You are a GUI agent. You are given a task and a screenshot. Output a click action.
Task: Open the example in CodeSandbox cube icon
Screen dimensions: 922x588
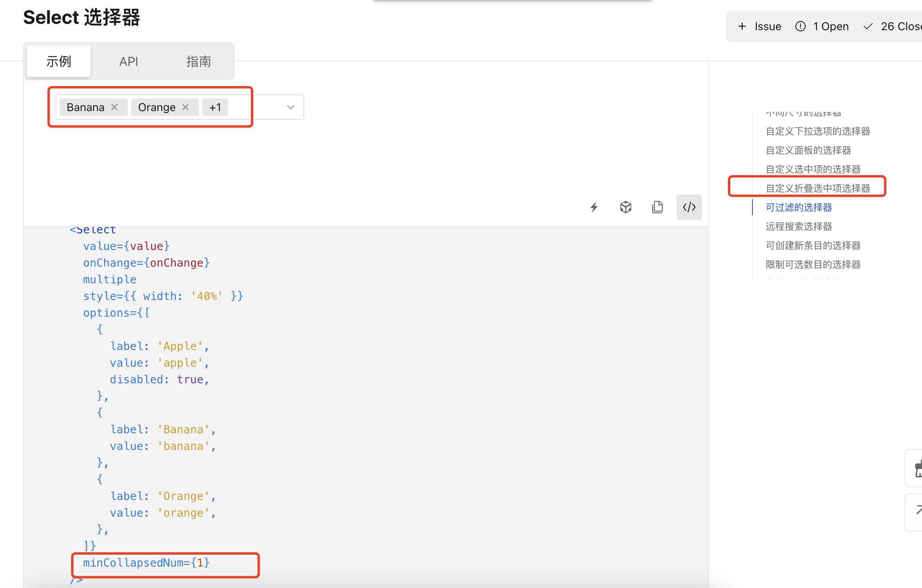pyautogui.click(x=625, y=207)
